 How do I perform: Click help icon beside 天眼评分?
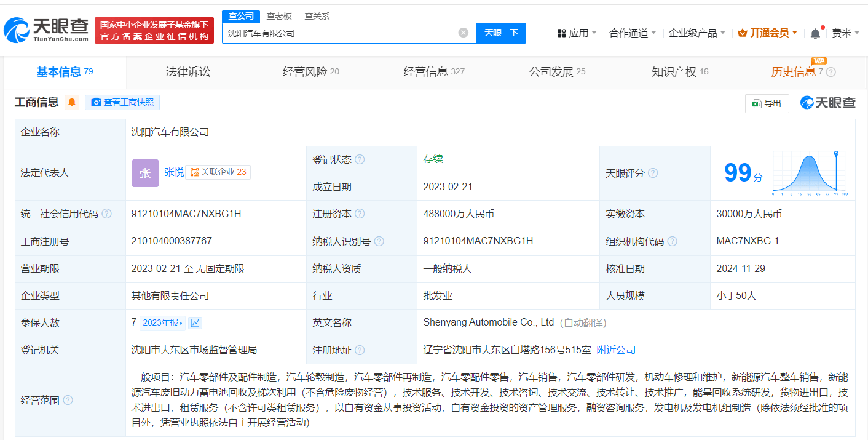(653, 174)
